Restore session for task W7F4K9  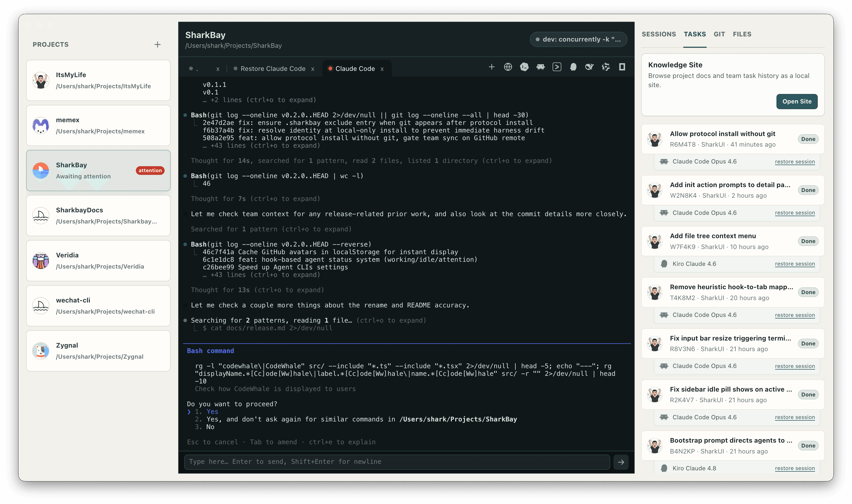coord(795,264)
